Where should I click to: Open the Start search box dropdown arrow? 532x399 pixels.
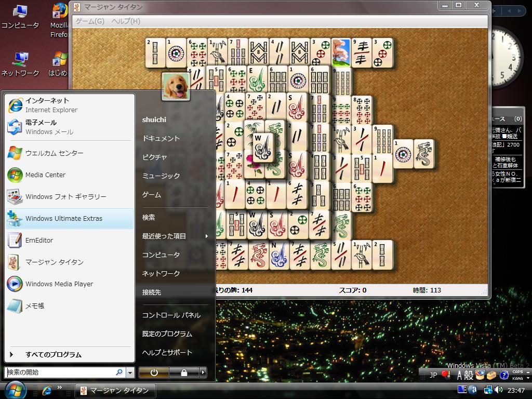coord(130,373)
